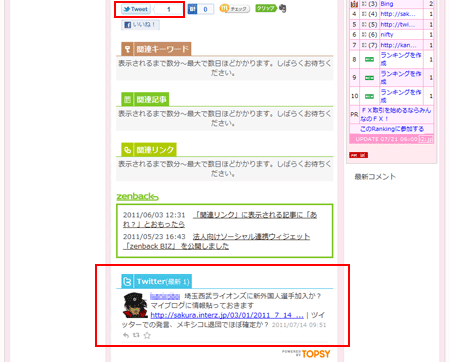450x362 pixels.
Task: Click the tweet author's avatar image
Action: pyautogui.click(x=135, y=305)
